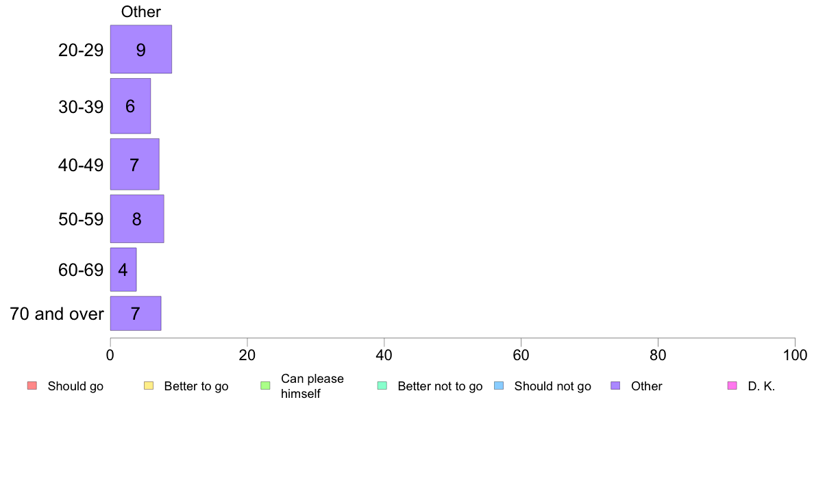Click the Other column header above the bars
Viewport: 814px width, 504px height.
click(141, 12)
